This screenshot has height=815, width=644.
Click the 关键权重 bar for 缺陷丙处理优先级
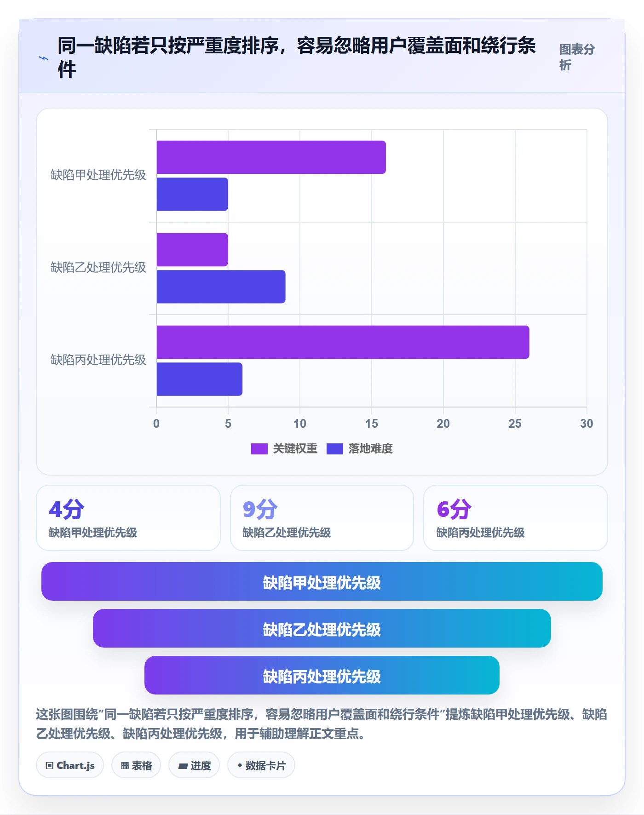click(x=343, y=342)
